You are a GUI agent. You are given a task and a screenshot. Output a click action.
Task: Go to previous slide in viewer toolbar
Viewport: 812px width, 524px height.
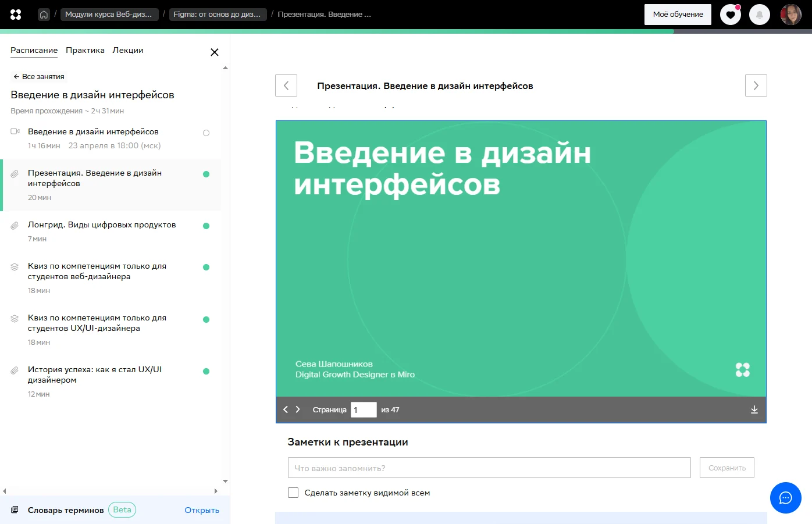coord(286,409)
